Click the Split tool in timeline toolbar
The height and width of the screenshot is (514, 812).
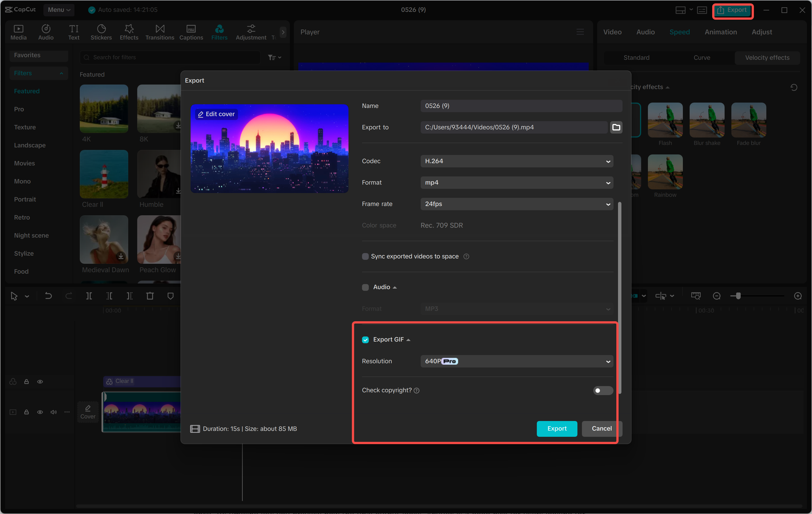pos(89,296)
